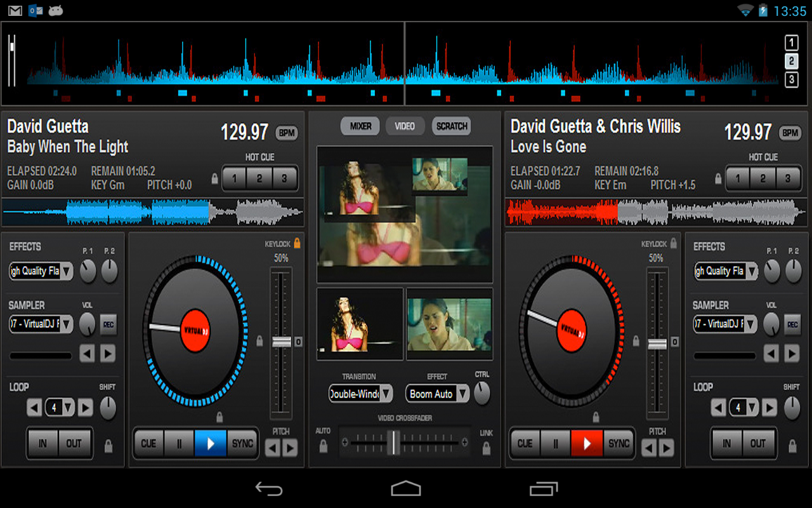The width and height of the screenshot is (812, 508).
Task: Click the right sampler next arrow
Action: 792,353
